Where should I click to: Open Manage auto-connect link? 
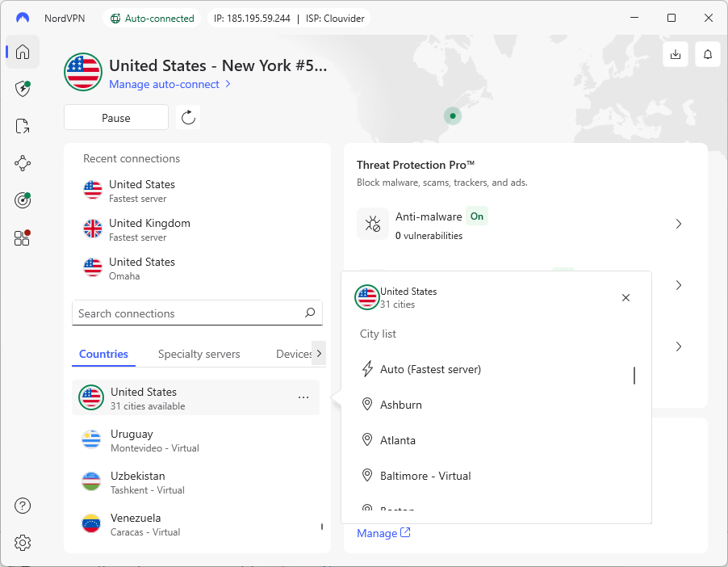tap(169, 84)
